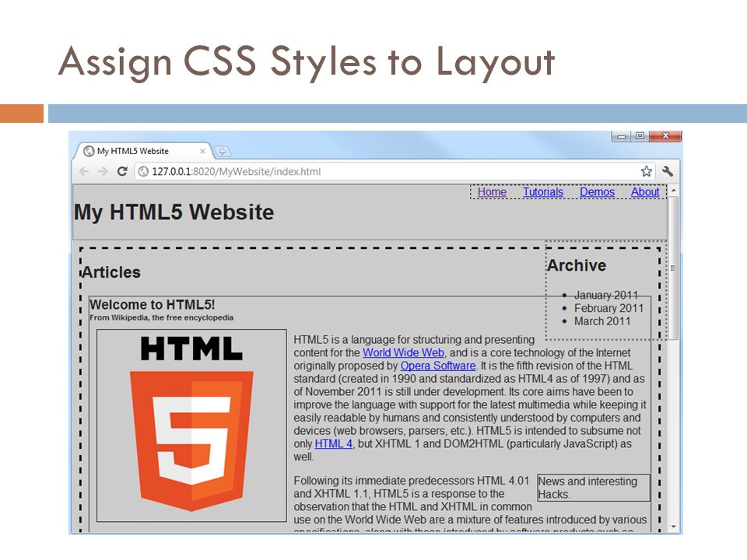
Task: Select the My HTML5 Website tab
Action: (143, 151)
